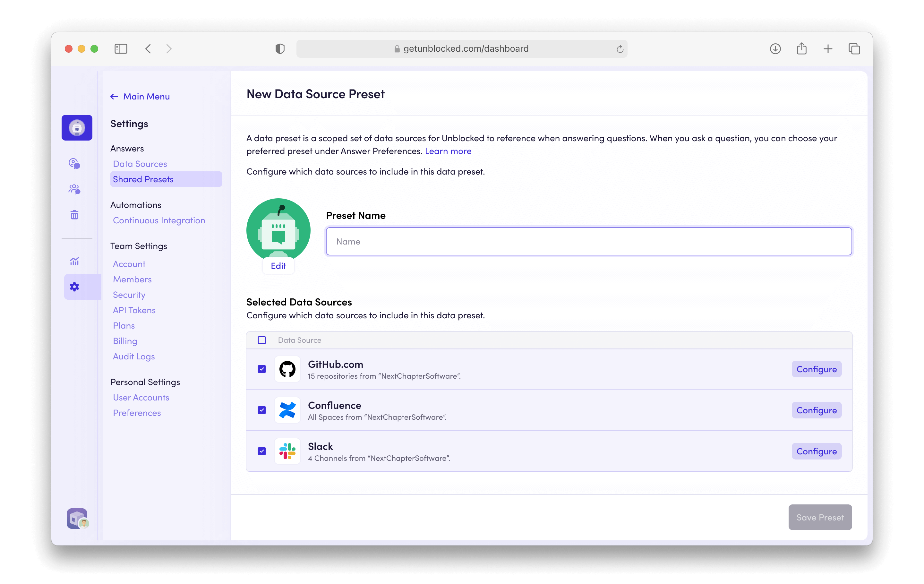Click Edit below the preset avatar
The image size is (924, 584).
(278, 266)
